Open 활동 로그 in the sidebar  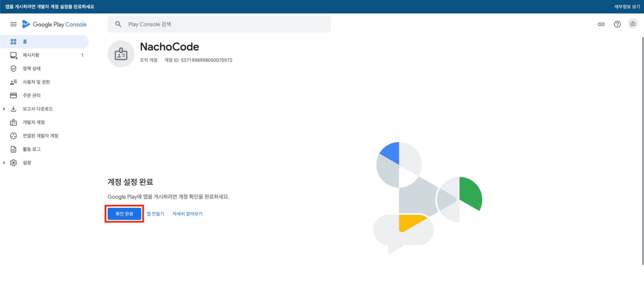coord(44,149)
